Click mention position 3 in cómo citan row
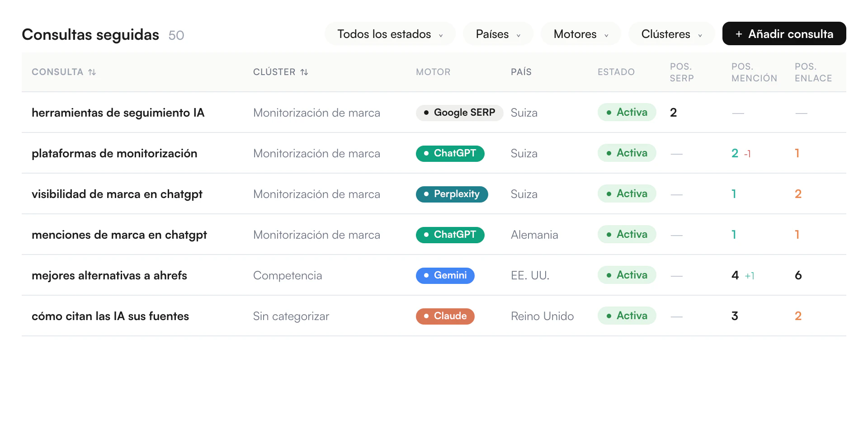This screenshot has height=434, width=868. [x=735, y=316]
